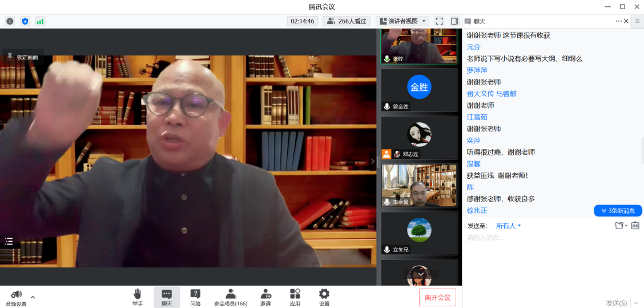Image resolution: width=644 pixels, height=308 pixels.
Task: Click the blue security shield icon
Action: (x=25, y=21)
